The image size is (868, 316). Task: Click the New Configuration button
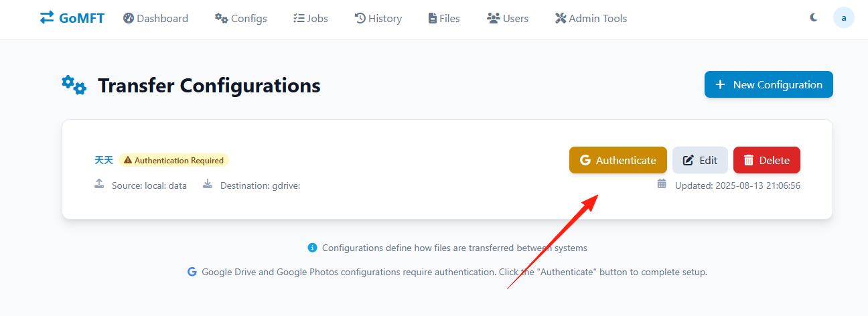[768, 84]
